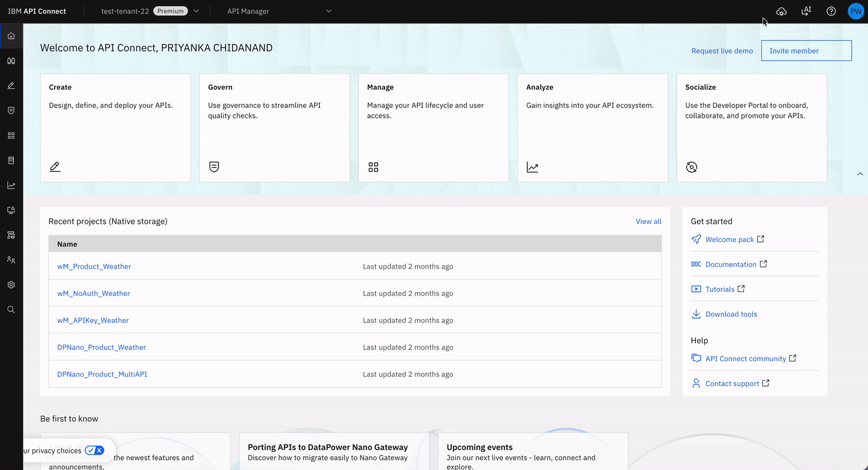868x470 pixels.
Task: Open the line chart icon in the sidebar
Action: click(11, 185)
